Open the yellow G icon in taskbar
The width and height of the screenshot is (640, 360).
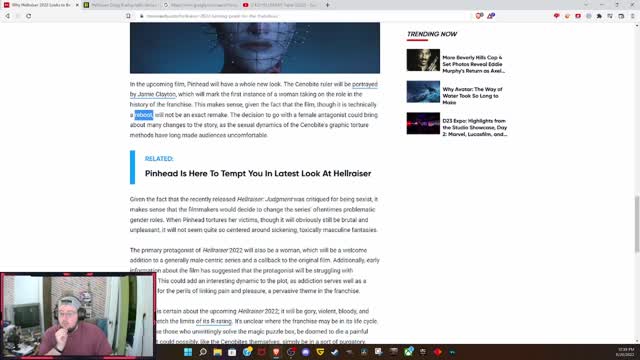point(320,352)
